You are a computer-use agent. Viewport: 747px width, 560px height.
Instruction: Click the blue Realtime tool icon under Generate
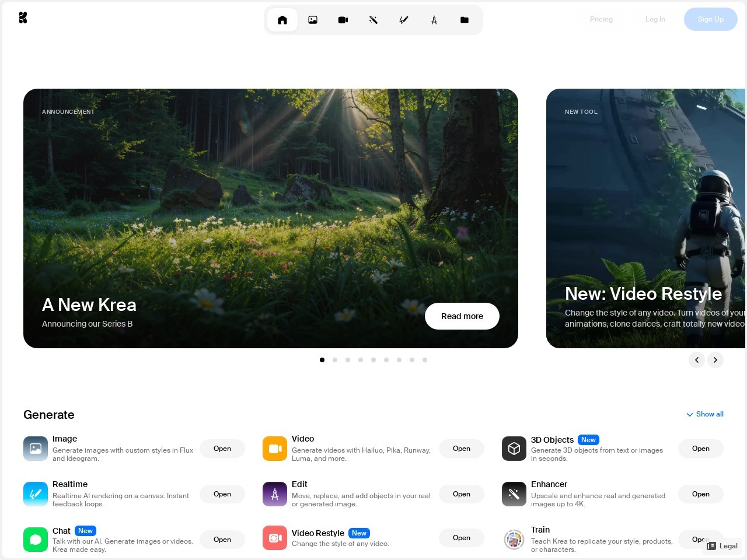[x=36, y=494]
